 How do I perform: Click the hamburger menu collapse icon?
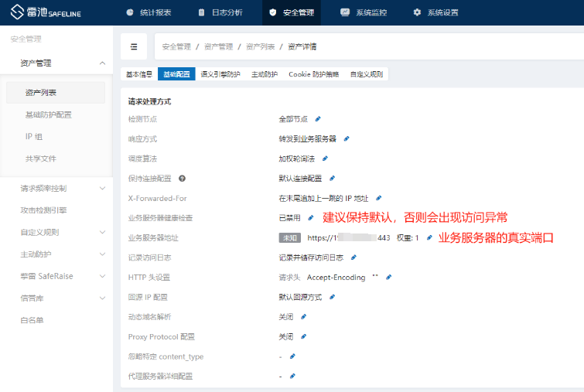(x=134, y=47)
